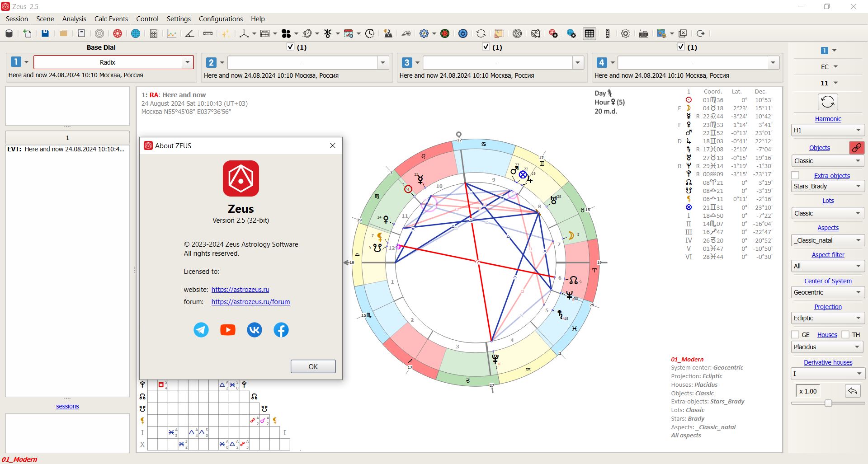The height and width of the screenshot is (464, 868).
Task: Enable the Extra objects checkbox
Action: [x=796, y=175]
